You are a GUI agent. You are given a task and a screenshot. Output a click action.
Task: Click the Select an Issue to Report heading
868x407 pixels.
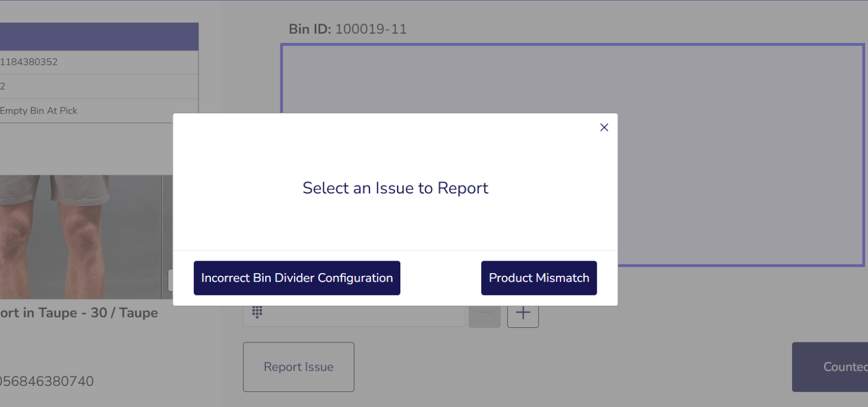395,188
